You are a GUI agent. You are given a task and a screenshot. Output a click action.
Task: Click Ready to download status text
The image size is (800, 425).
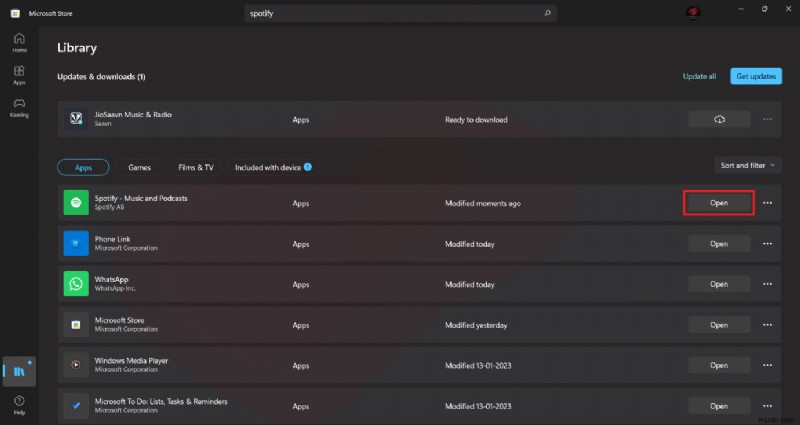476,120
